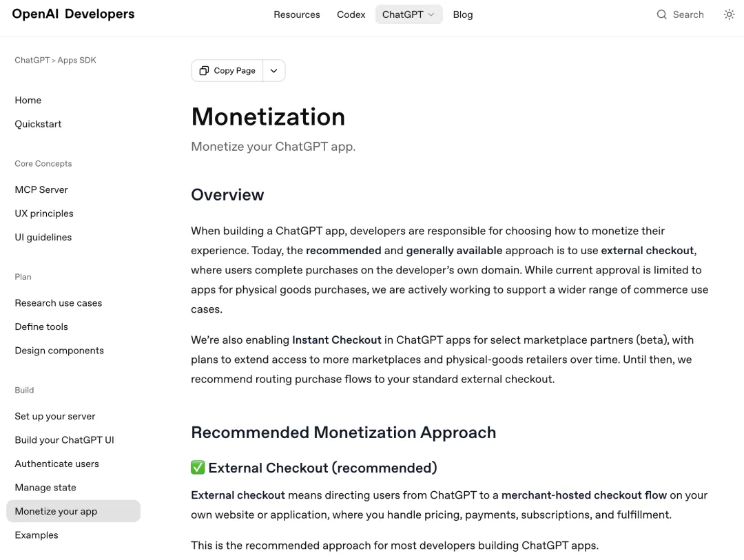Click the OpenAI Developers logo
This screenshot has height=560, width=744.
pyautogui.click(x=74, y=14)
